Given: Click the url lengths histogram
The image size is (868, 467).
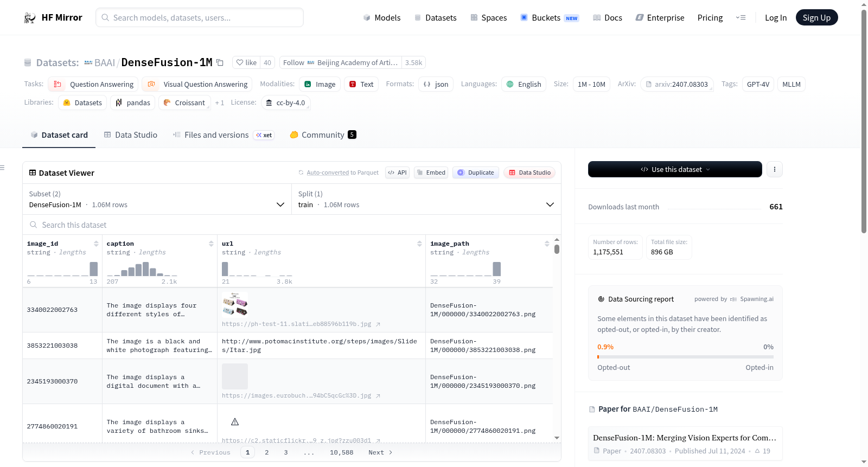Looking at the screenshot, I should [257, 269].
